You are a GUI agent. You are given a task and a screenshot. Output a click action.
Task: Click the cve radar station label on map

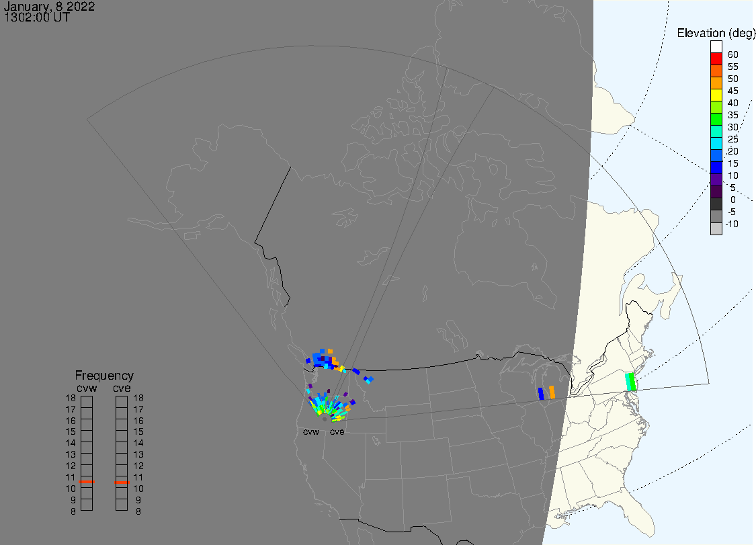click(337, 431)
